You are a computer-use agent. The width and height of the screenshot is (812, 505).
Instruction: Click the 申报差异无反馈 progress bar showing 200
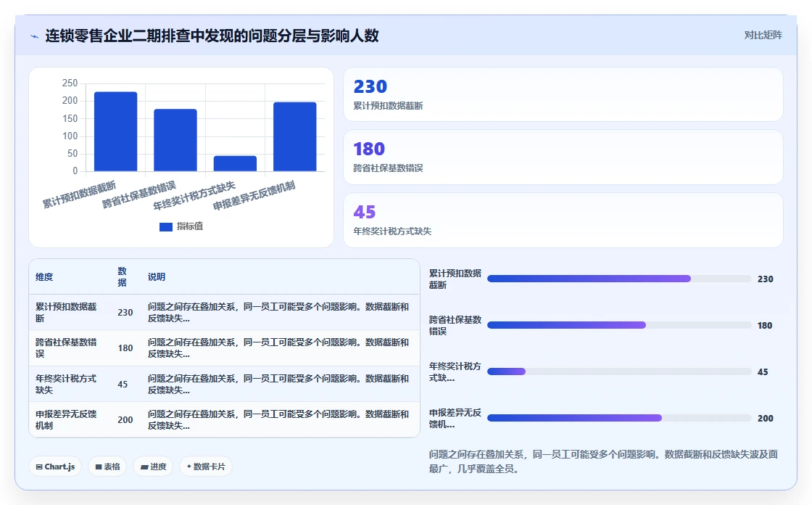619,418
